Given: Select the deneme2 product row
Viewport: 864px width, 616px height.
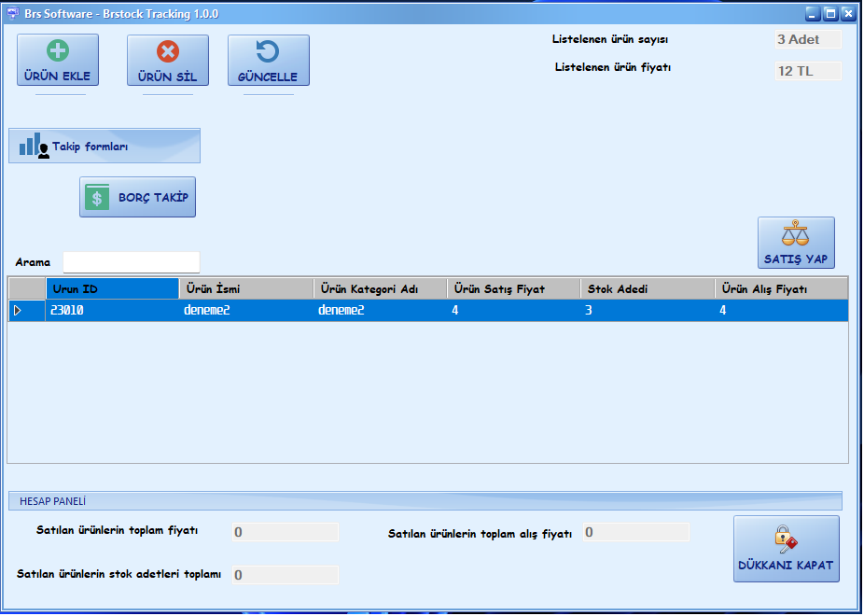Looking at the screenshot, I should [x=373, y=309].
